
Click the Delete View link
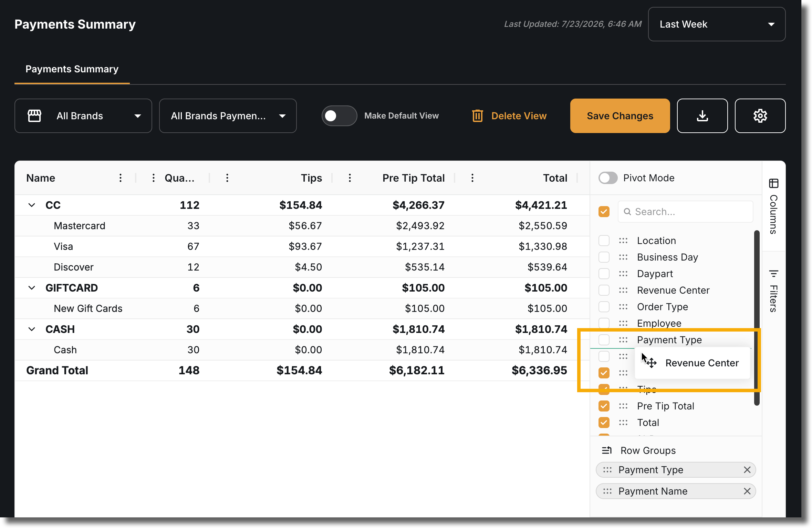(509, 116)
